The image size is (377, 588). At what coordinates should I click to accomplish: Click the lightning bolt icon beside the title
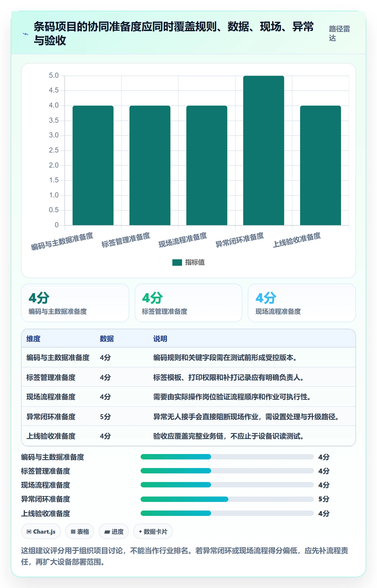[26, 34]
